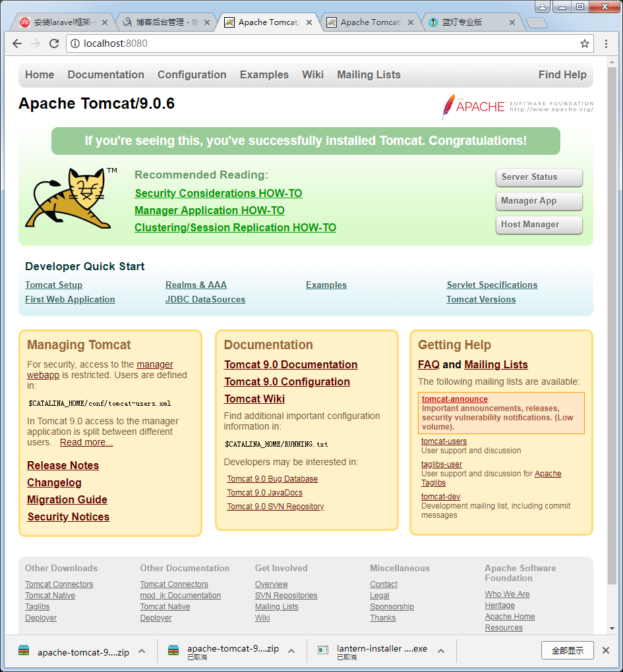Open First Web Application link

[x=70, y=300]
